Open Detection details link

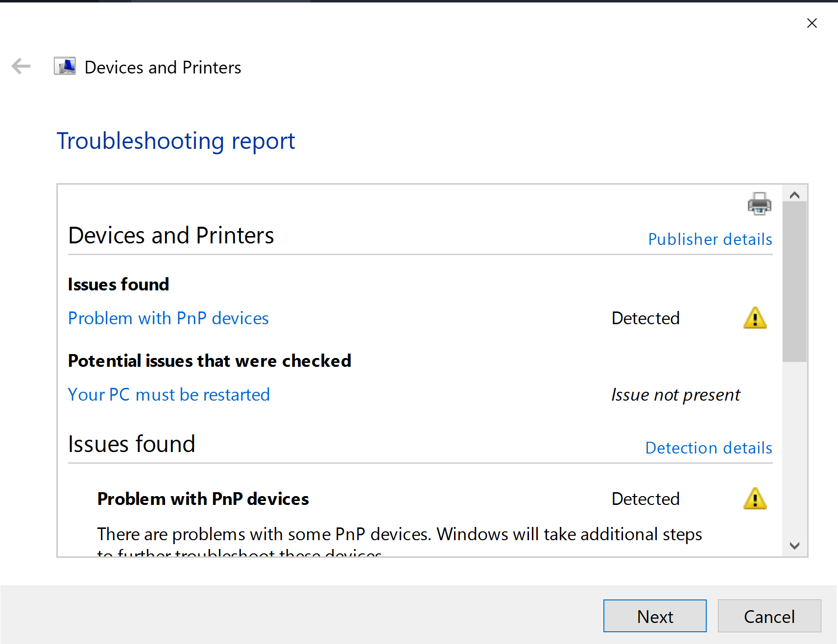708,448
